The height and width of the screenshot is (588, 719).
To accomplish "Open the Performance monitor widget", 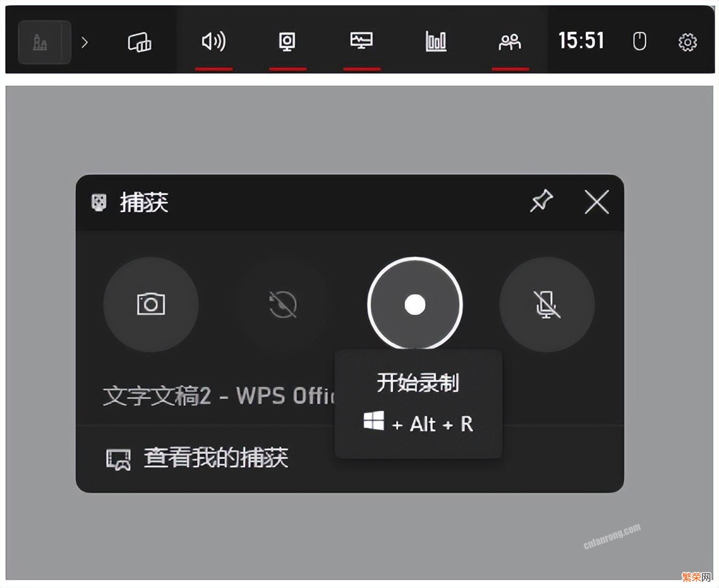I will [x=362, y=41].
